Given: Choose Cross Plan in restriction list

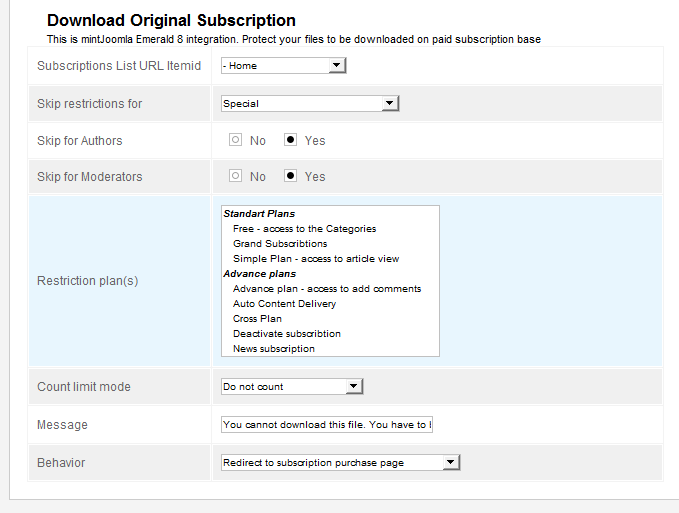Looking at the screenshot, I should (x=257, y=319).
